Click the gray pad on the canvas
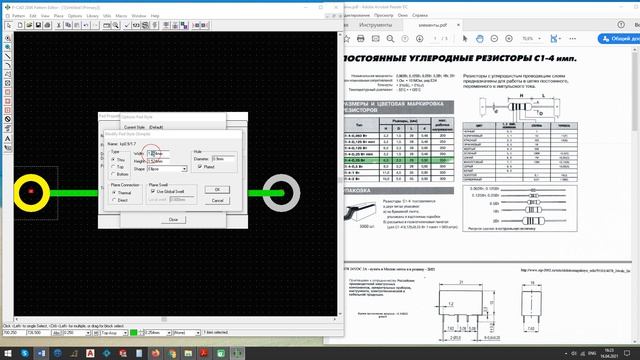This screenshot has width=640, height=360. coord(282,193)
